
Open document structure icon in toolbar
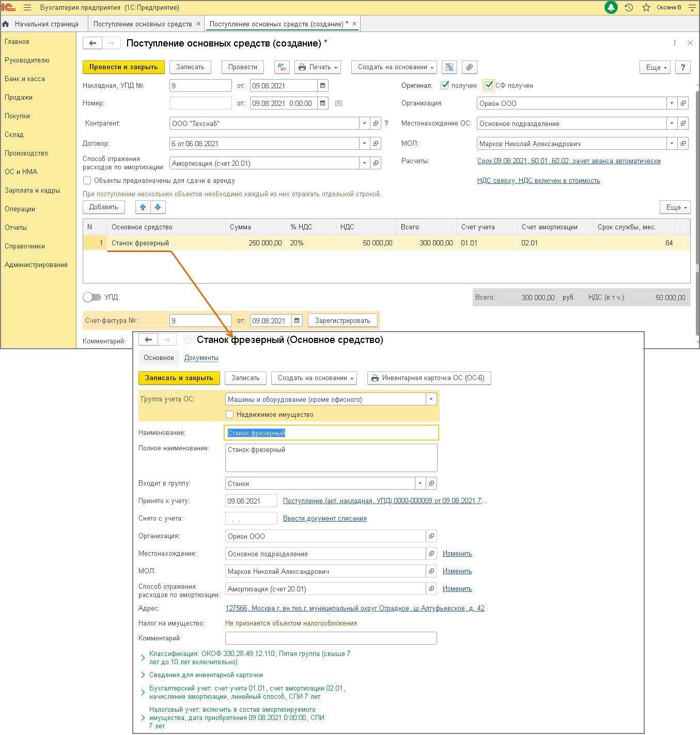(449, 67)
